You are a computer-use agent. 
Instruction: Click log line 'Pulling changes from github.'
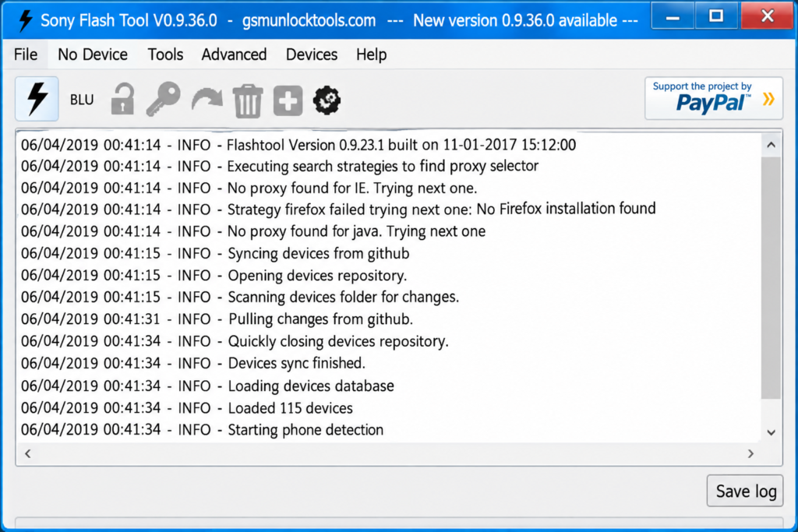tap(217, 319)
